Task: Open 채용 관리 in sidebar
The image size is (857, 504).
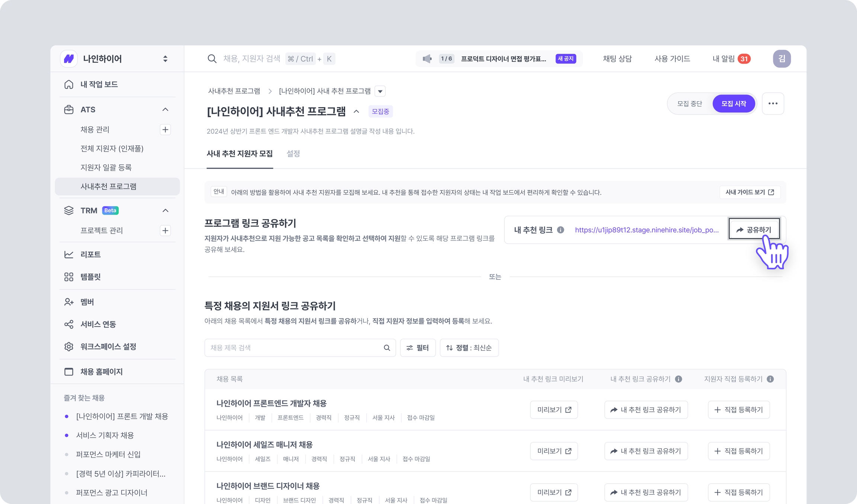Action: pos(95,129)
